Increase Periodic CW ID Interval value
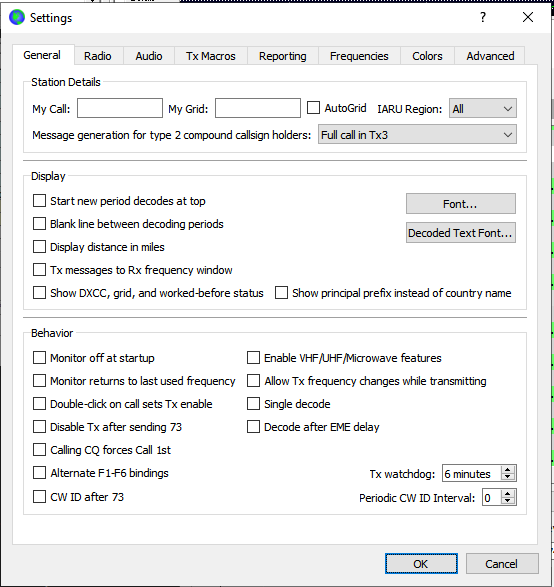 click(x=508, y=494)
